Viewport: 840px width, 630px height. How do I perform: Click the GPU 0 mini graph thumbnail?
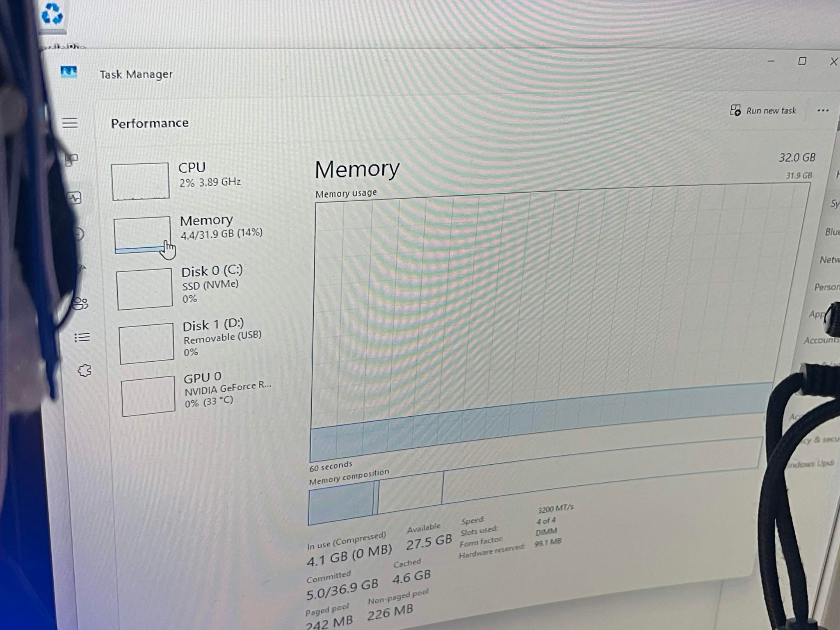[148, 395]
